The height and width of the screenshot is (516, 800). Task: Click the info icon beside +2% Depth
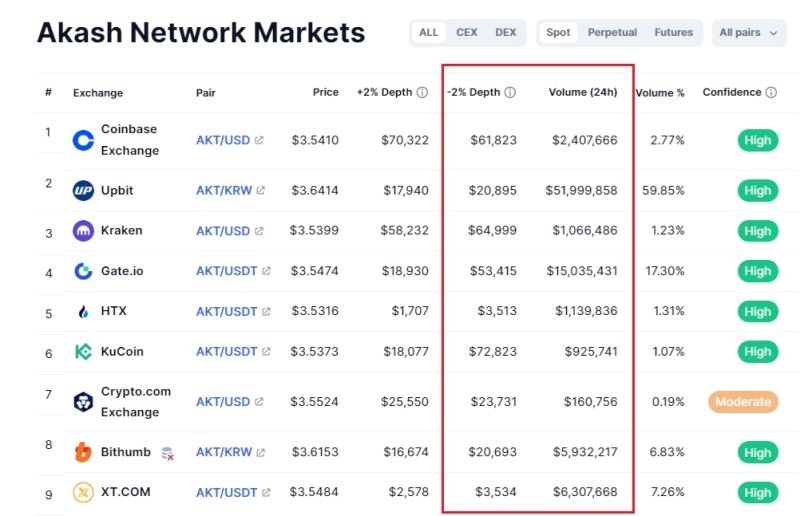pos(422,93)
